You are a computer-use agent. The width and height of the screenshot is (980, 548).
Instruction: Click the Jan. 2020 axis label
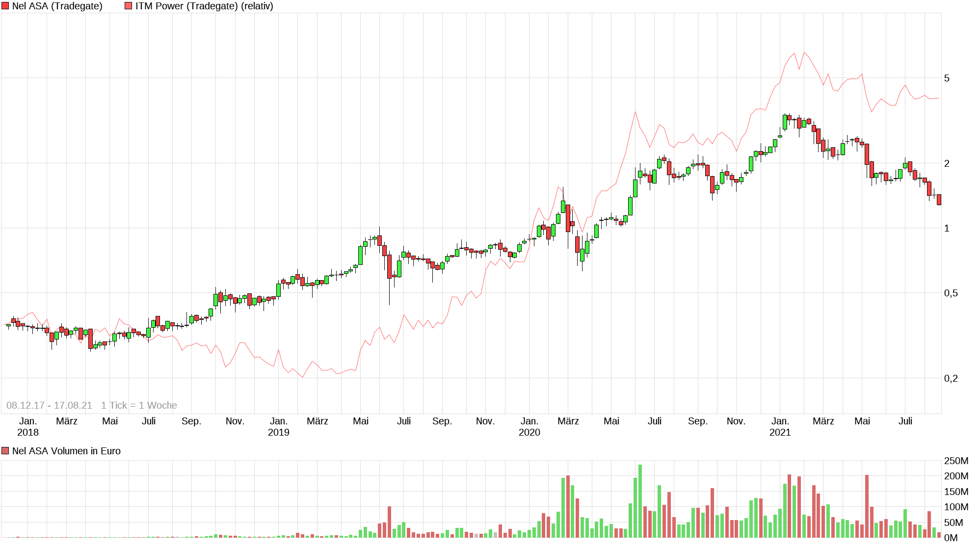click(529, 426)
